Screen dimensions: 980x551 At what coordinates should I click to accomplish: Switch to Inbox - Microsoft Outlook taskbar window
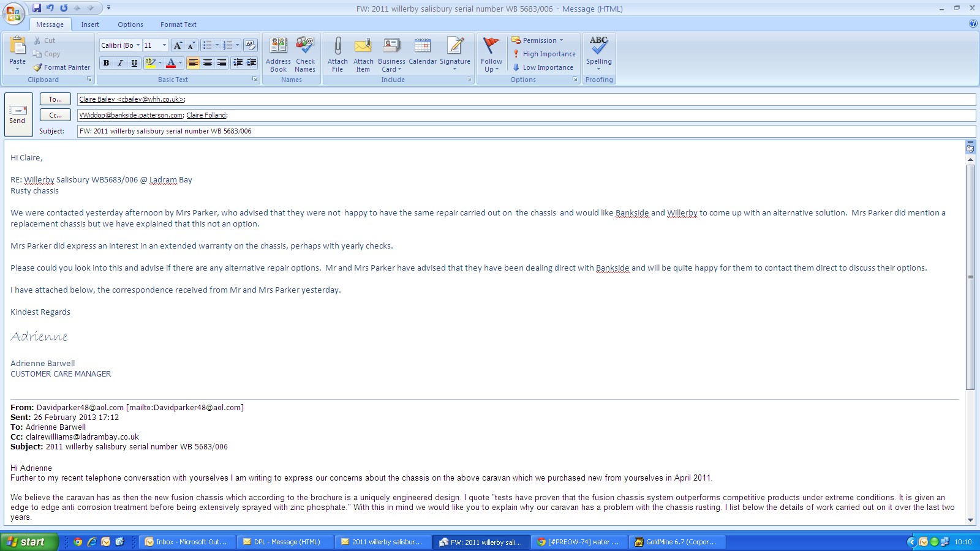click(x=187, y=542)
